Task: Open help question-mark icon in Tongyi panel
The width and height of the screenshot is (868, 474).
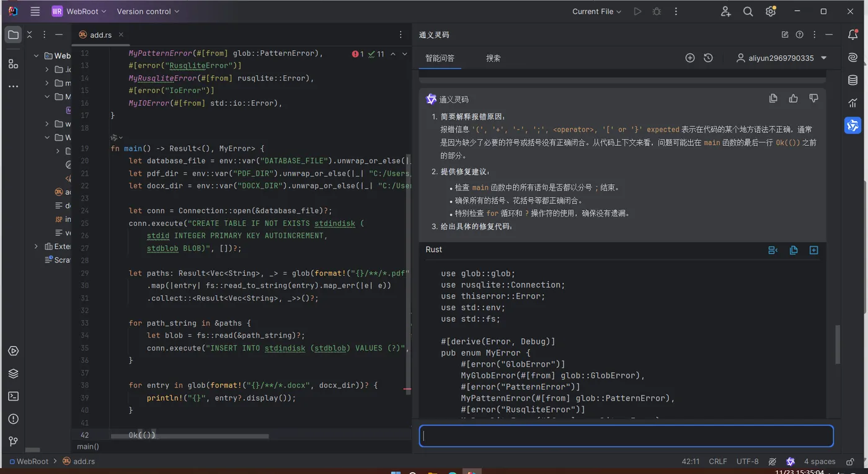Action: (x=800, y=35)
